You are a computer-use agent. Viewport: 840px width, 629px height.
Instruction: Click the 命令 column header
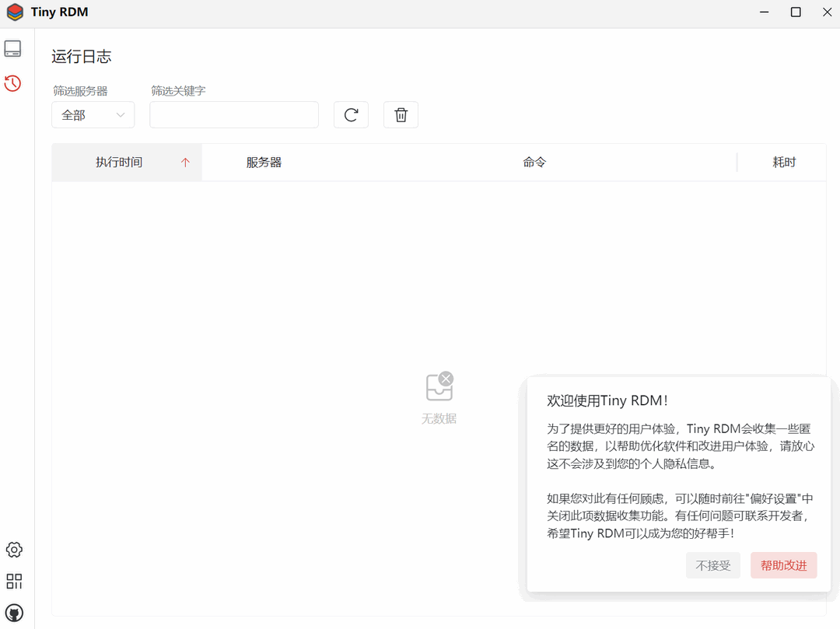point(534,162)
